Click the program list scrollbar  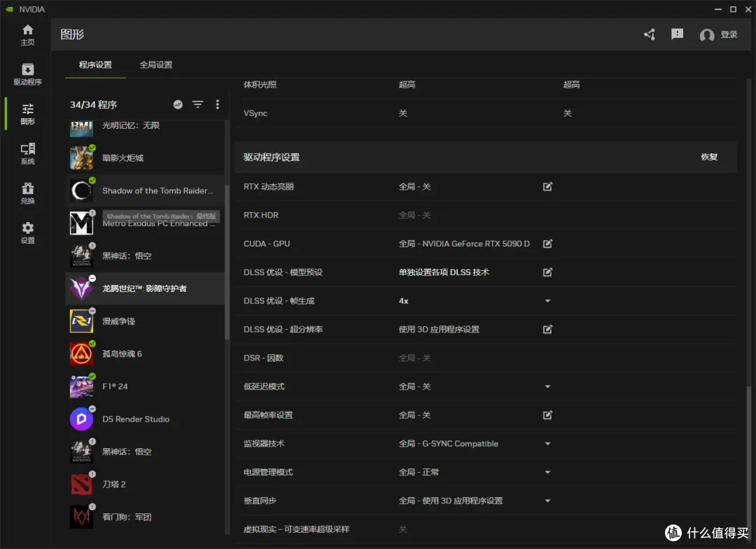click(x=227, y=263)
